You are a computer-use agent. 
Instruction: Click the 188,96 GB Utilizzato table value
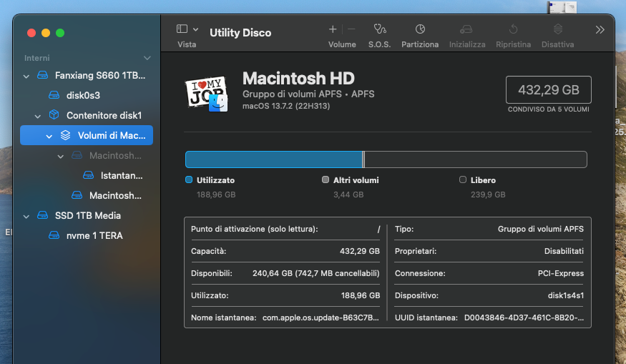361,296
